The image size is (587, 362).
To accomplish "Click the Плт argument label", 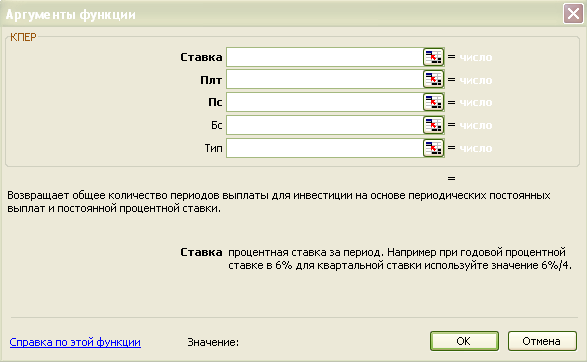I will 211,80.
